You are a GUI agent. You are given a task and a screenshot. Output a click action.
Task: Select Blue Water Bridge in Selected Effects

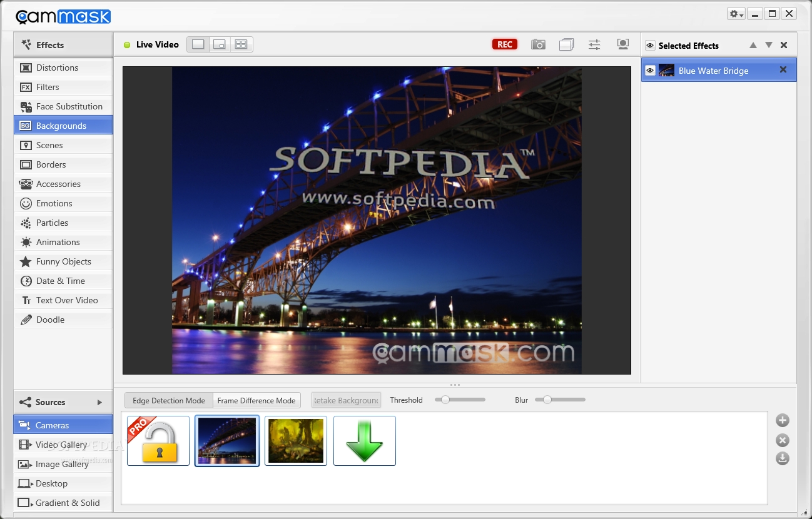[719, 70]
